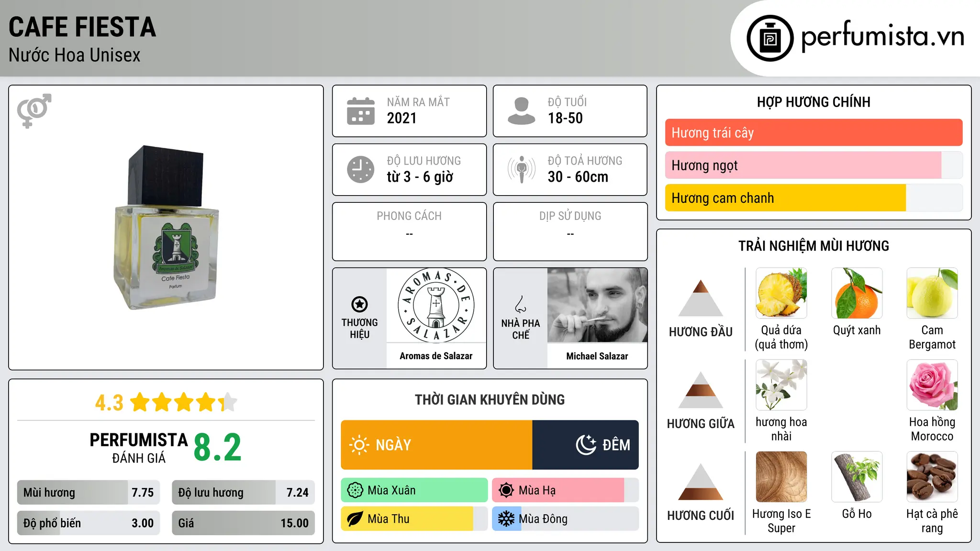980x551 pixels.
Task: Click the Perfumista score 8.2
Action: (x=217, y=448)
